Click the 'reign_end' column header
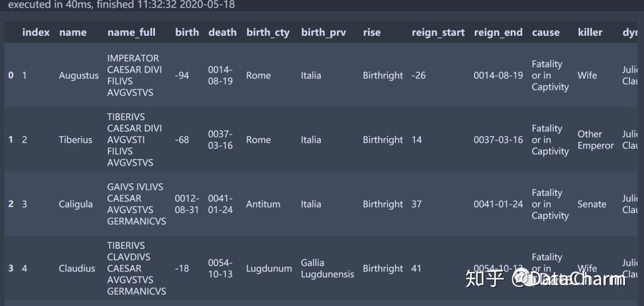Image resolution: width=644 pixels, height=306 pixels. (x=498, y=32)
